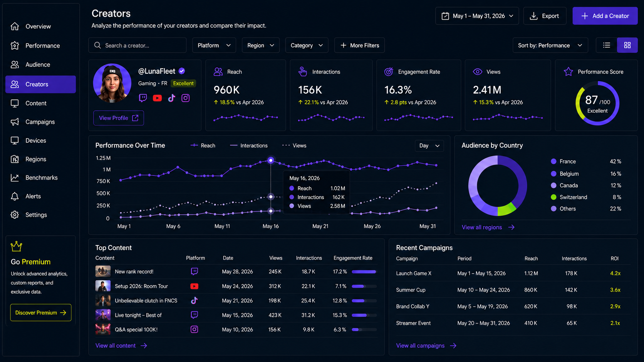Click the Summer Cup campaign name
The width and height of the screenshot is (644, 362).
411,290
